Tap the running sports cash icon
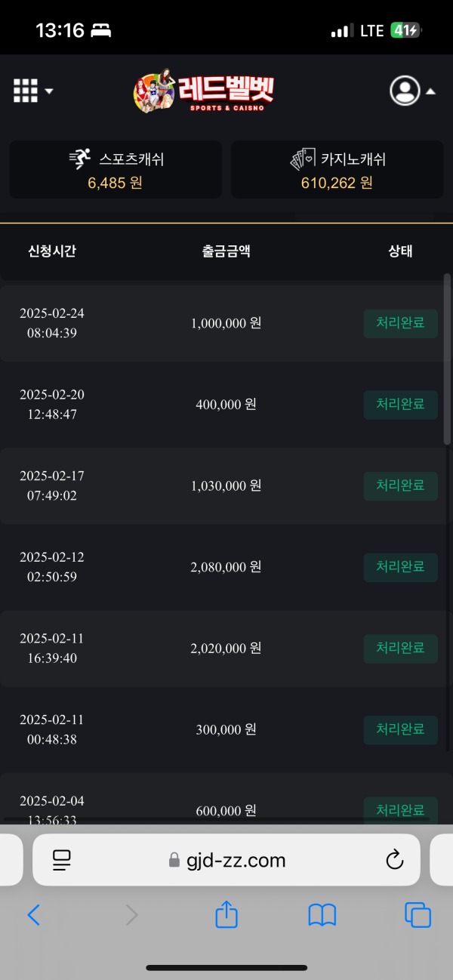The width and height of the screenshot is (453, 980). click(x=79, y=159)
